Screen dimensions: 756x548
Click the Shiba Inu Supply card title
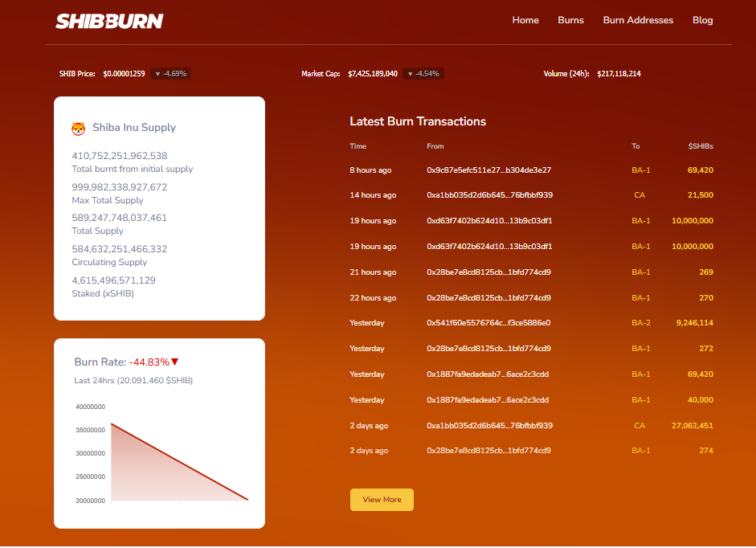pos(134,128)
